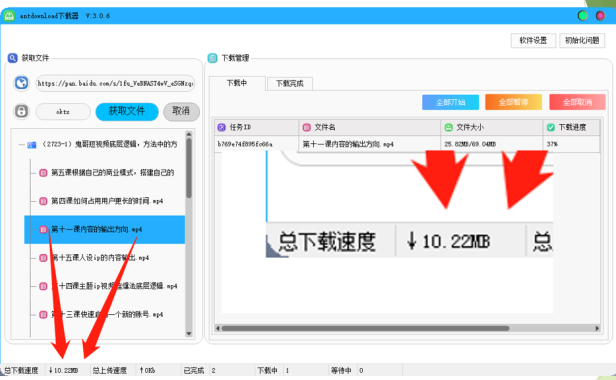The height and width of the screenshot is (380, 616).
Task: Switch to the 下载完成 tab
Action: (x=290, y=83)
